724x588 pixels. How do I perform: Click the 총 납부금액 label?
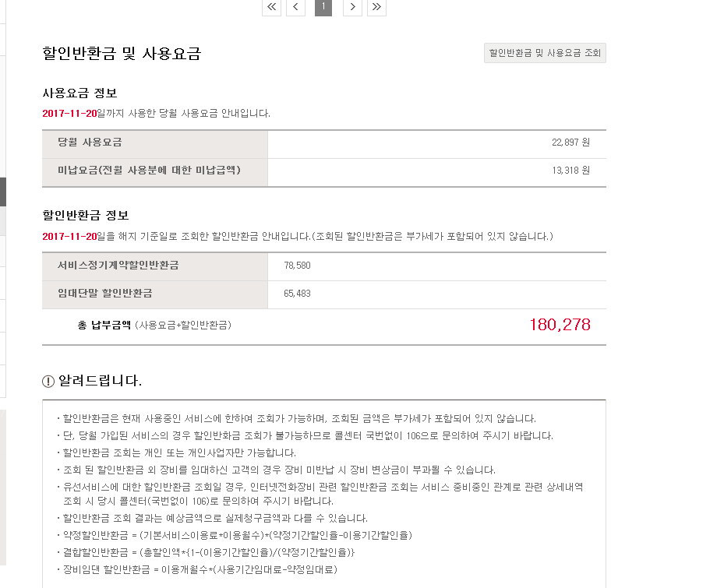pyautogui.click(x=104, y=325)
